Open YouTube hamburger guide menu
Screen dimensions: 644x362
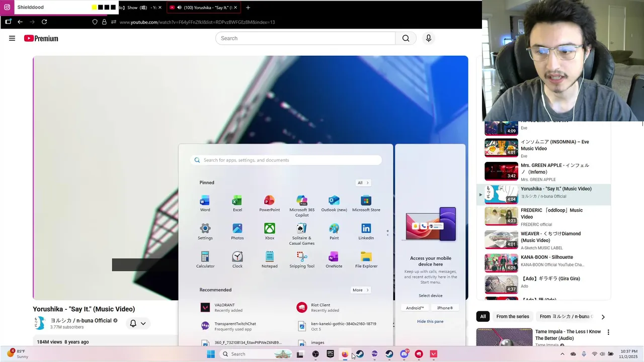pos(12,38)
